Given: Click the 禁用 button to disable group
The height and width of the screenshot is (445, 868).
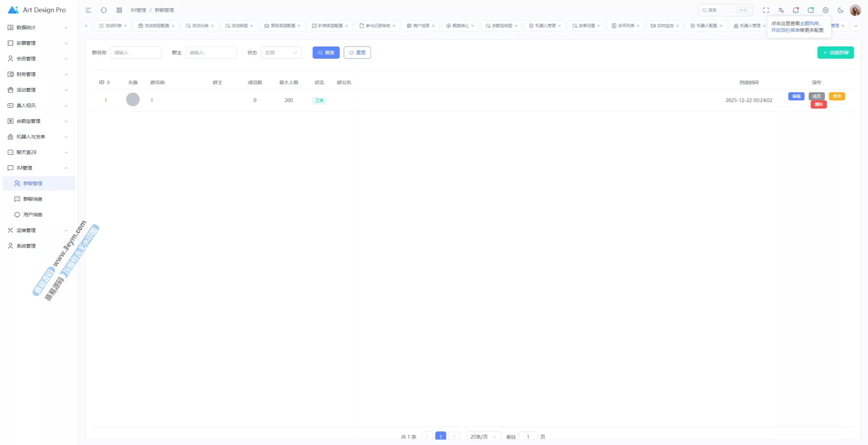Looking at the screenshot, I should point(837,96).
